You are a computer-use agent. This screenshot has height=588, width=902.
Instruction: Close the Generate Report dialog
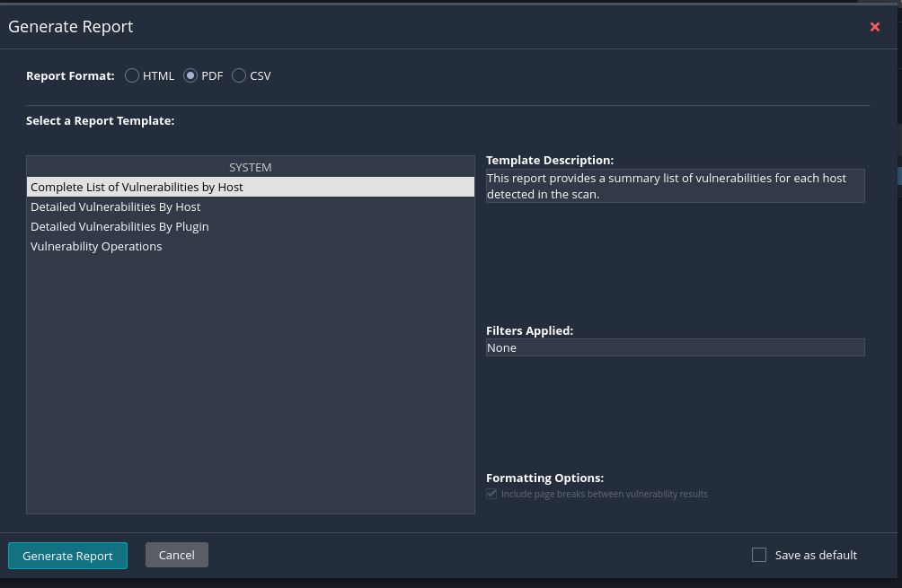[874, 27]
